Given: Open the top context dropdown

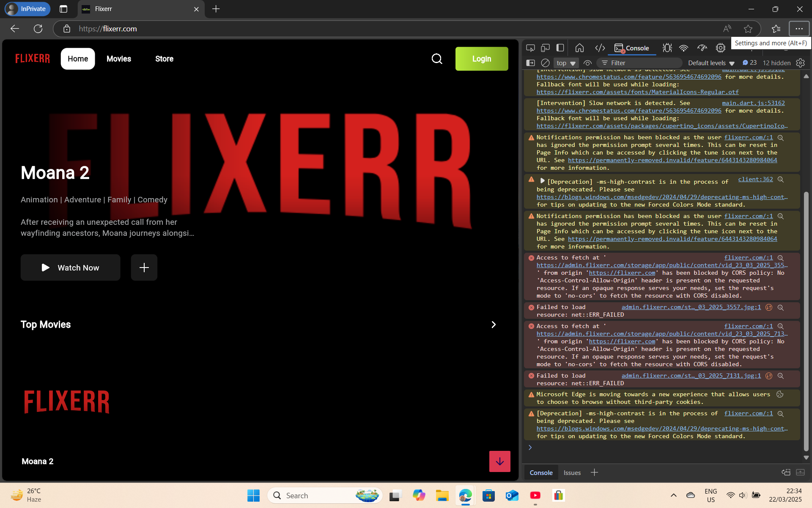Looking at the screenshot, I should (x=566, y=63).
